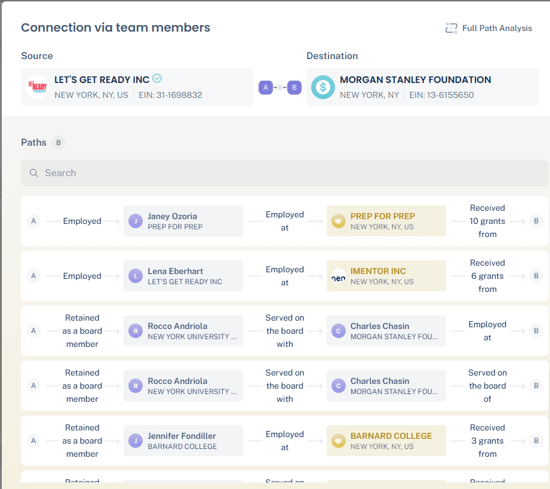The width and height of the screenshot is (550, 489).
Task: Click Charles Chasin avatar in Served on the board of path
Action: click(x=338, y=386)
